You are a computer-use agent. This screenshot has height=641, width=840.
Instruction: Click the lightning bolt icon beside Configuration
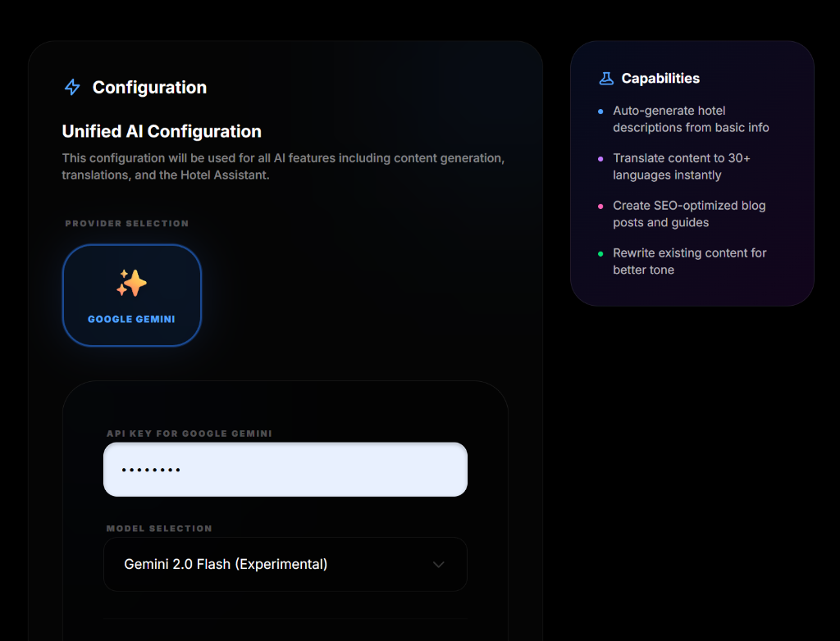pos(72,88)
